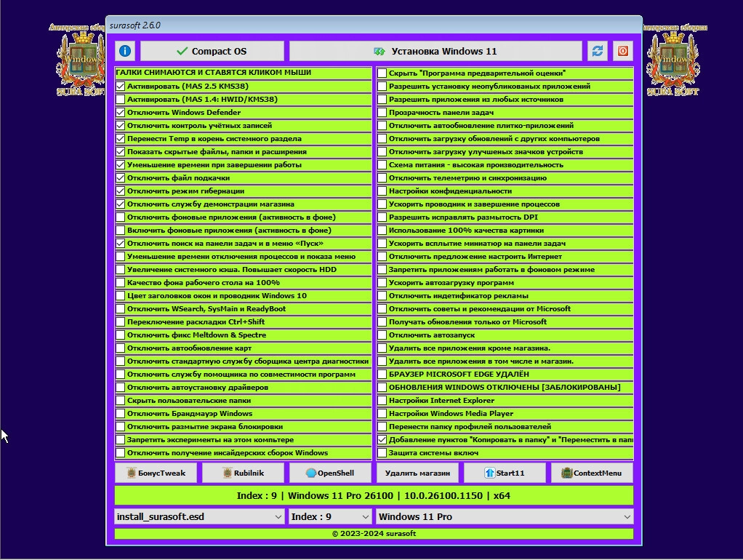Viewport: 743px width, 560px height.
Task: Uncheck Отключить Windows Defender
Action: [121, 113]
